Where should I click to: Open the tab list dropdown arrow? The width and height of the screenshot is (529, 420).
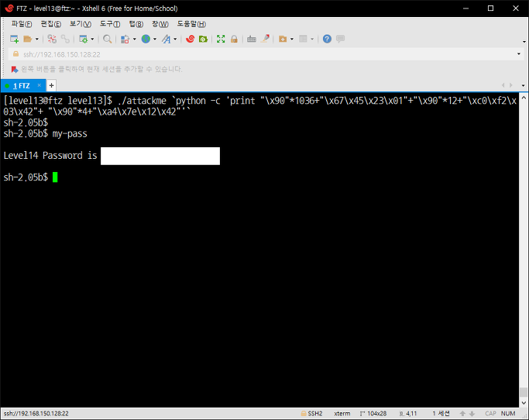[x=524, y=86]
